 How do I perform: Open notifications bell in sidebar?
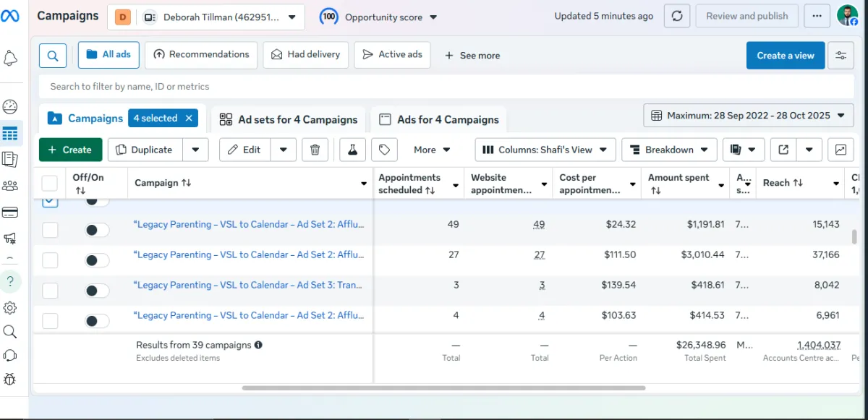click(10, 58)
